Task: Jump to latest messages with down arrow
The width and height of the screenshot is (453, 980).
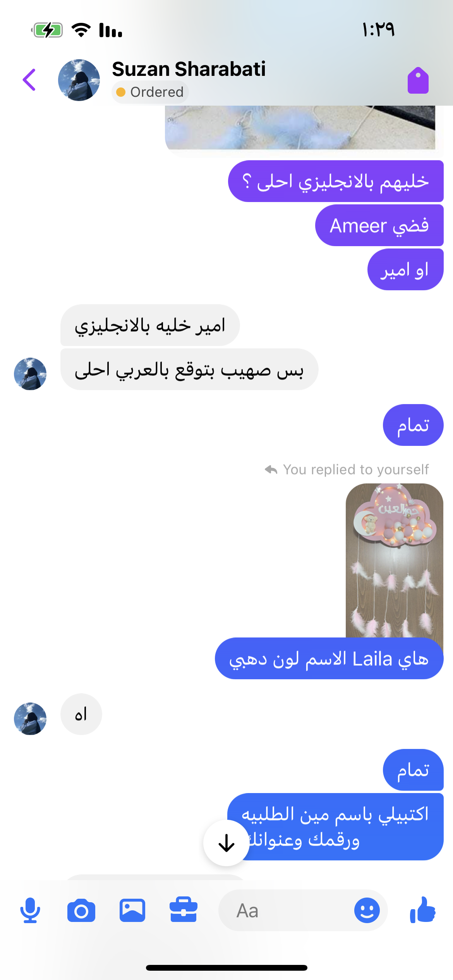Action: [226, 843]
